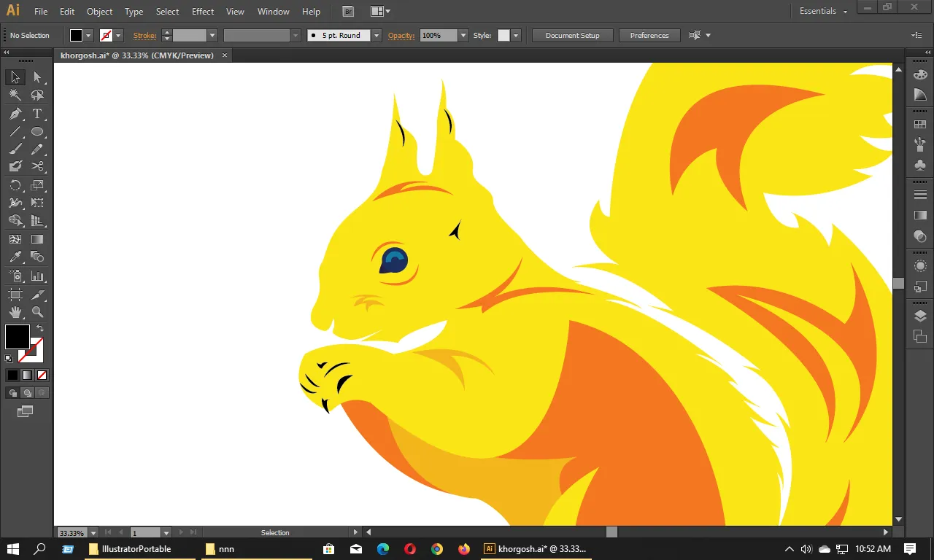The height and width of the screenshot is (560, 934).
Task: Activate the Type tool
Action: coord(37,114)
